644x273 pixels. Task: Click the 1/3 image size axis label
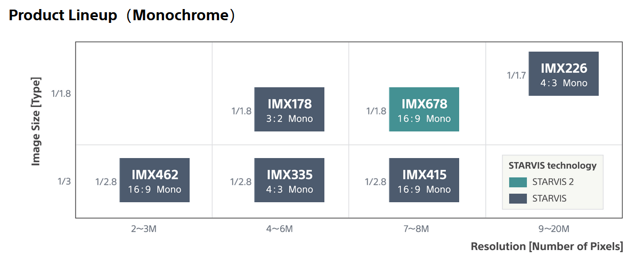coord(64,181)
